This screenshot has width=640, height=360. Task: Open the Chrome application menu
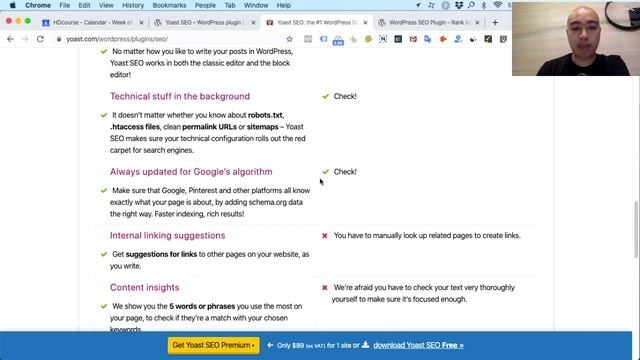pyautogui.click(x=38, y=5)
